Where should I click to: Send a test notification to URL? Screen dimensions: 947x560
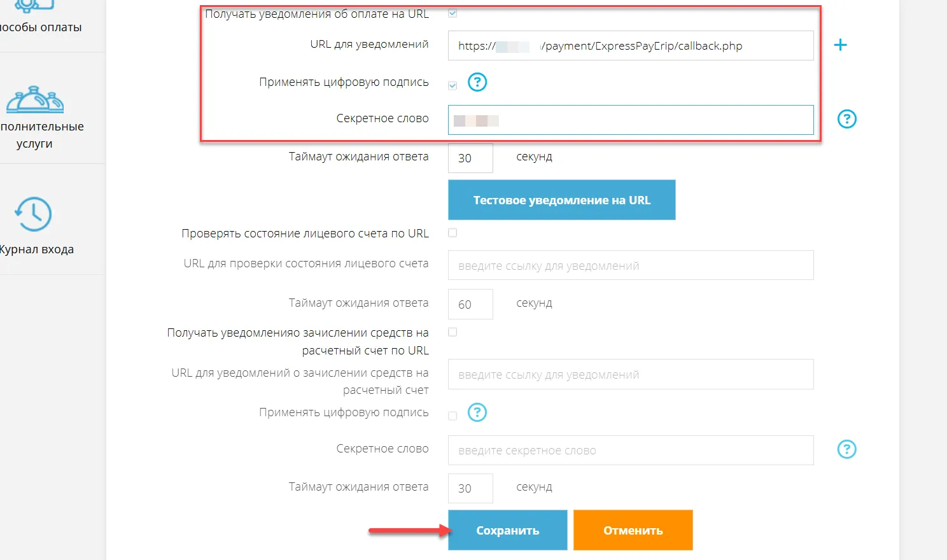click(x=561, y=199)
